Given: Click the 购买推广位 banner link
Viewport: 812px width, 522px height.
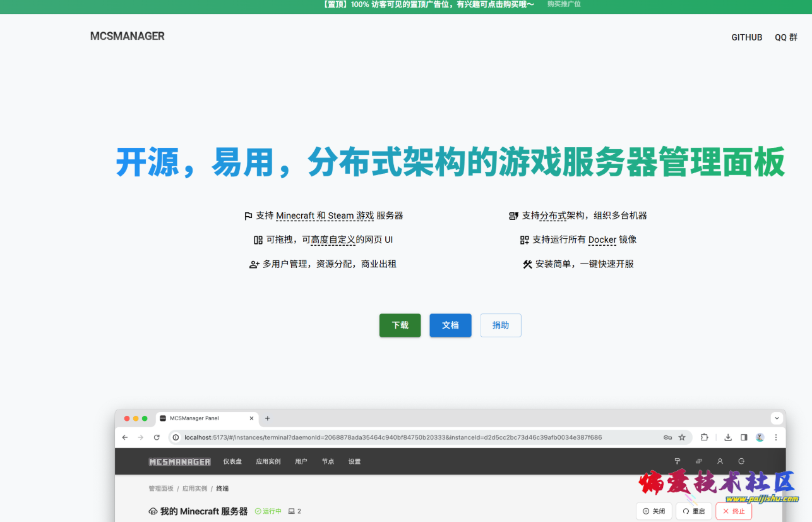Looking at the screenshot, I should [564, 4].
